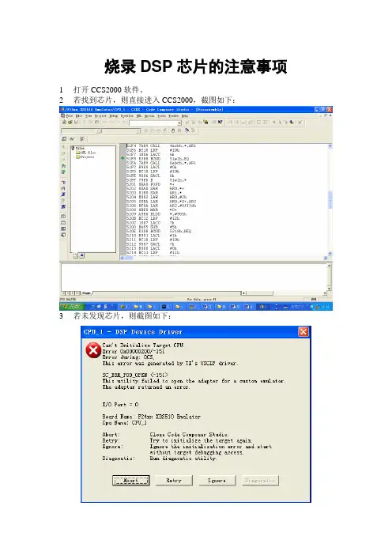Select the disassembly line 5214 LDP
This screenshot has height=555, width=392.
(153, 252)
